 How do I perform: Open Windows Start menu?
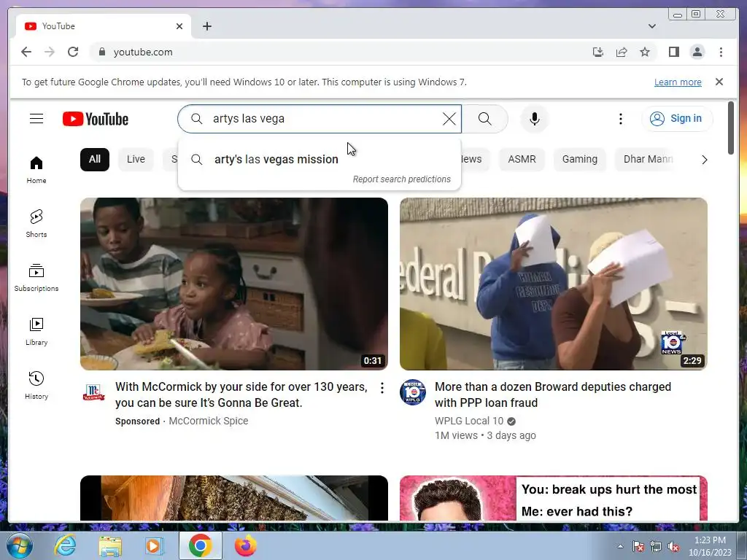[19, 545]
